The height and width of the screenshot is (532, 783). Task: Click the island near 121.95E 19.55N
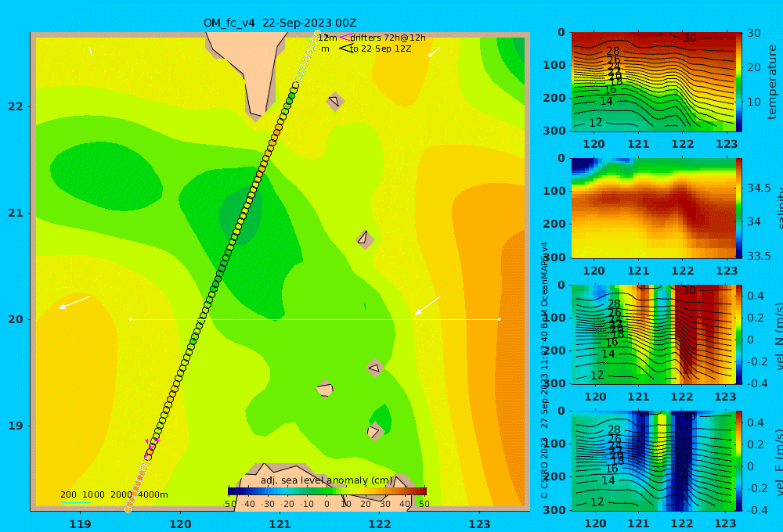(x=374, y=368)
